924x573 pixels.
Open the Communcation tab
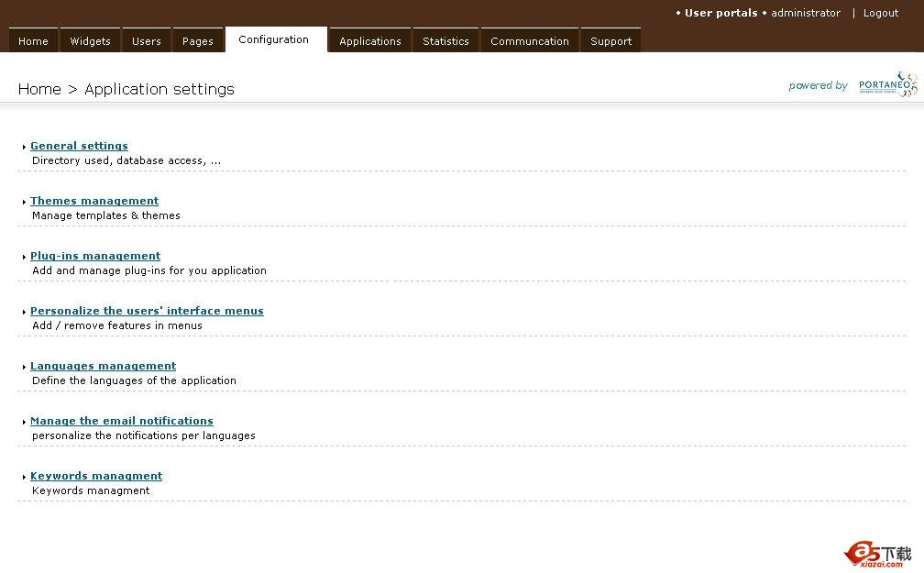tap(529, 41)
